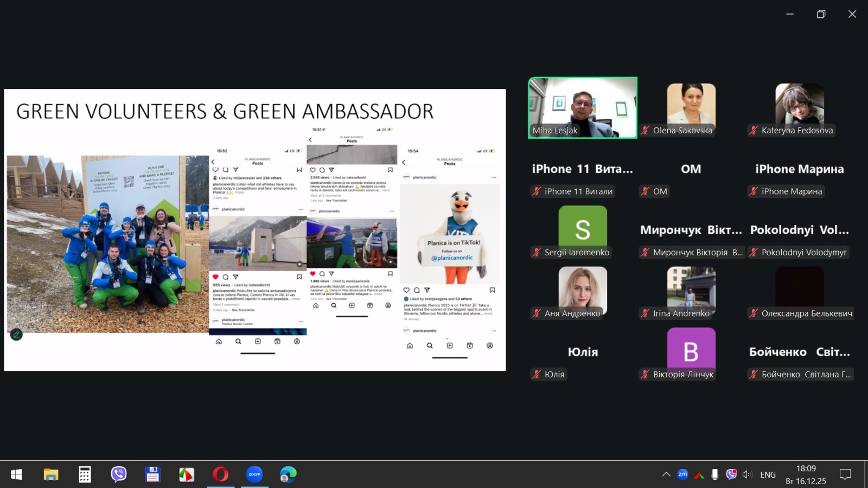Image resolution: width=868 pixels, height=488 pixels.
Task: Adjust the system volume speaker icon
Action: coord(747,474)
